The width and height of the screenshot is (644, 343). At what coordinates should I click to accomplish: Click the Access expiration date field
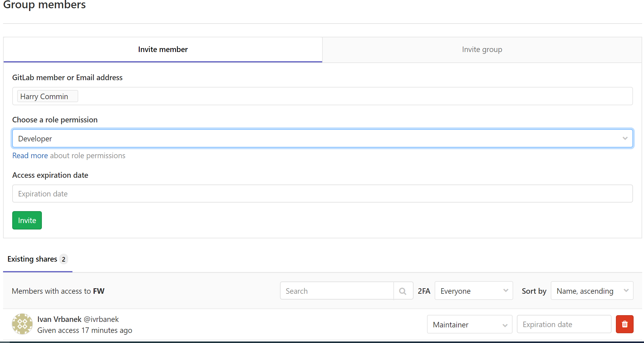[322, 194]
